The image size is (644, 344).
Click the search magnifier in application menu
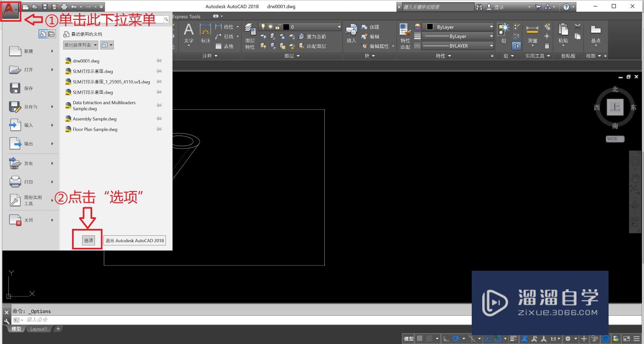[166, 19]
